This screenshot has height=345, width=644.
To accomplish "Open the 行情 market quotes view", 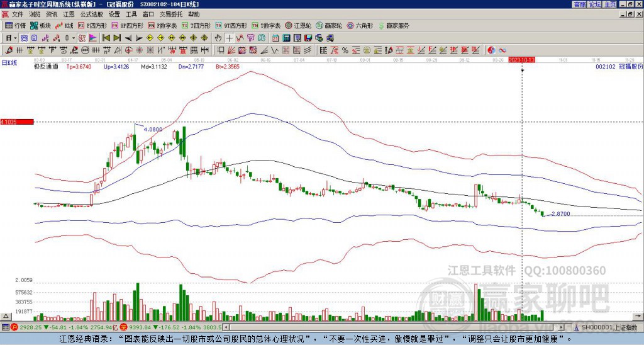I will [x=15, y=25].
